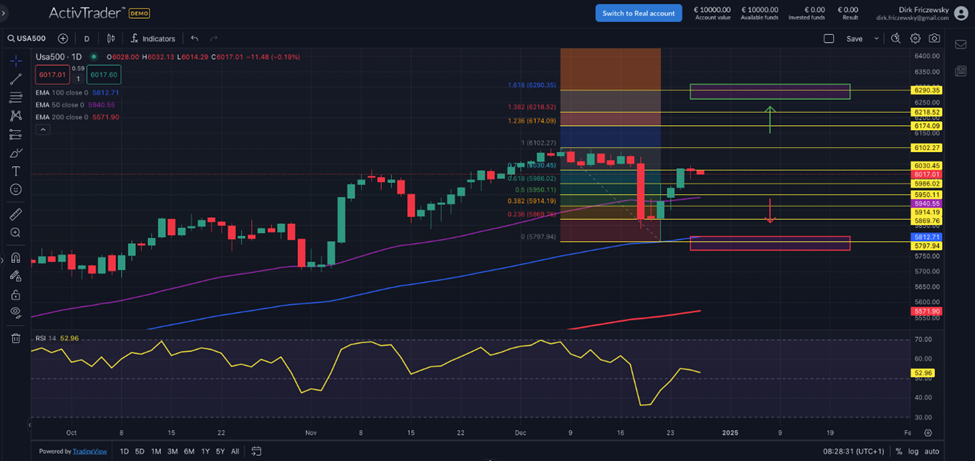975x461 pixels.
Task: Open chart settings gear icon
Action: coord(915,38)
